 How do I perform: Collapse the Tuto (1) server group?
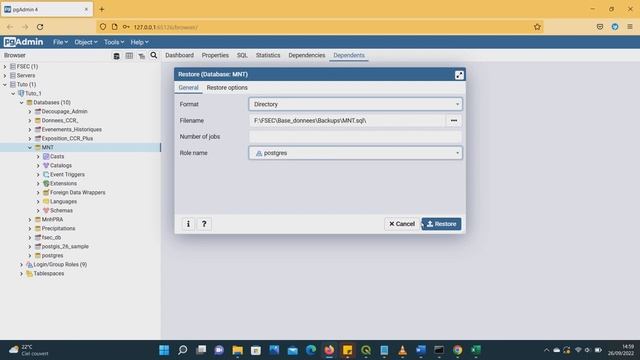pyautogui.click(x=5, y=84)
